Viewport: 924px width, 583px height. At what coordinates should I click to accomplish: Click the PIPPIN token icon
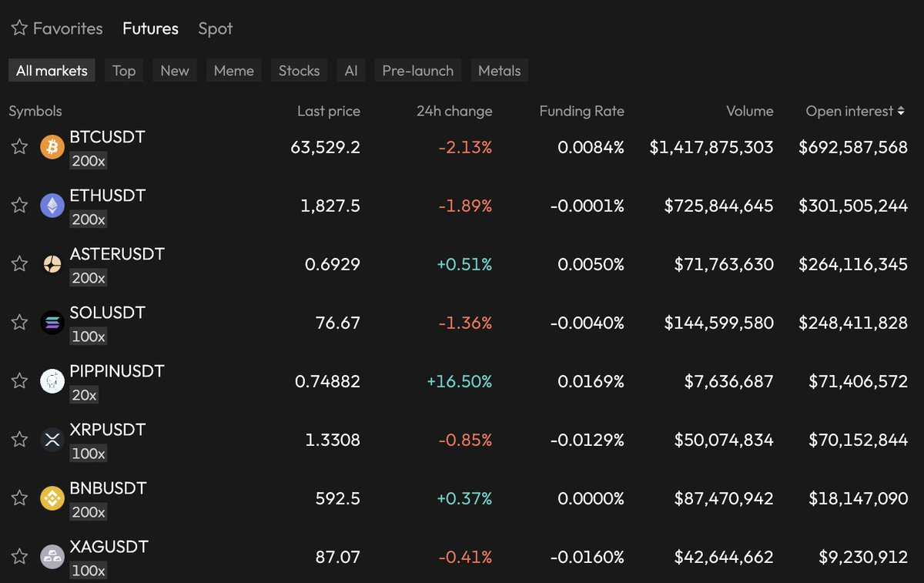(52, 380)
